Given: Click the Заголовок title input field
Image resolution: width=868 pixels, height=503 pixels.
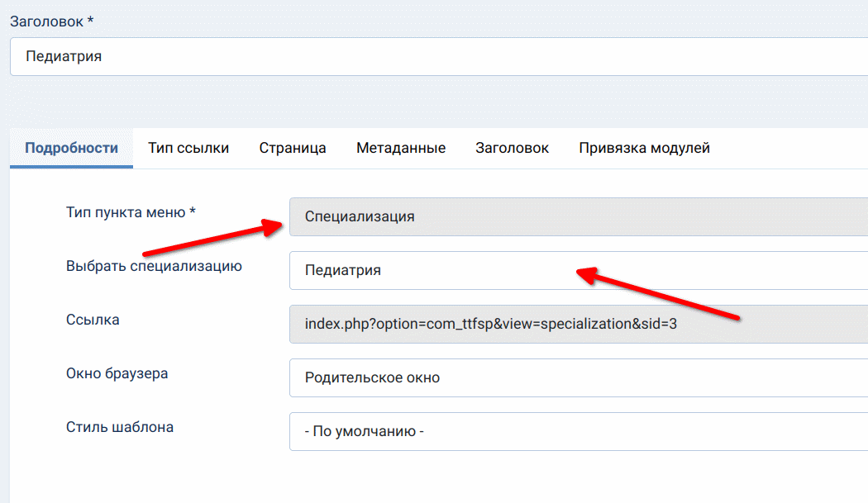Looking at the screenshot, I should point(438,56).
